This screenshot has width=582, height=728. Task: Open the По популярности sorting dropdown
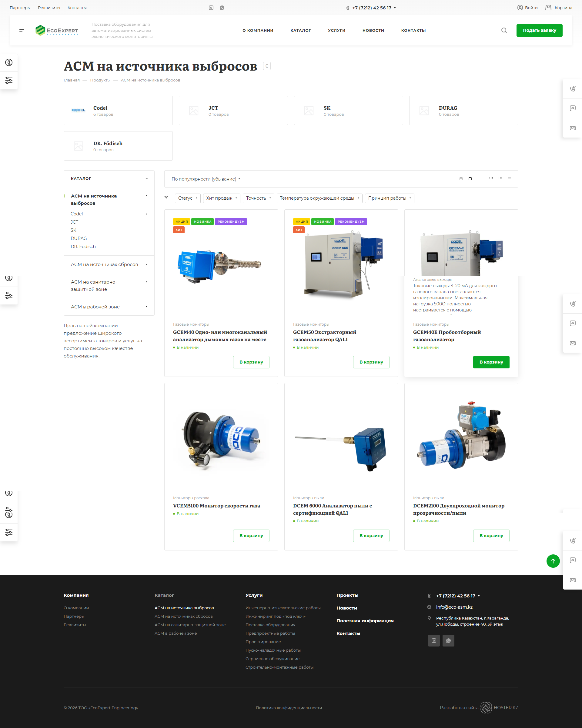206,179
